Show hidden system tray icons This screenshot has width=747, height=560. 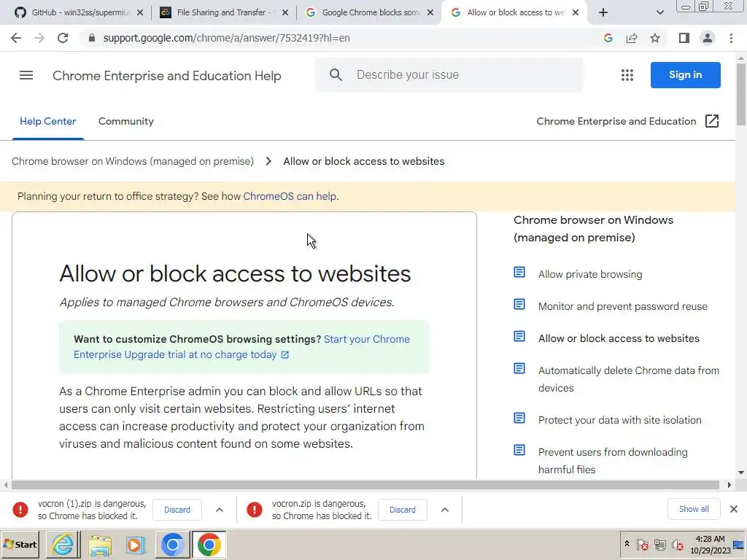click(x=627, y=544)
